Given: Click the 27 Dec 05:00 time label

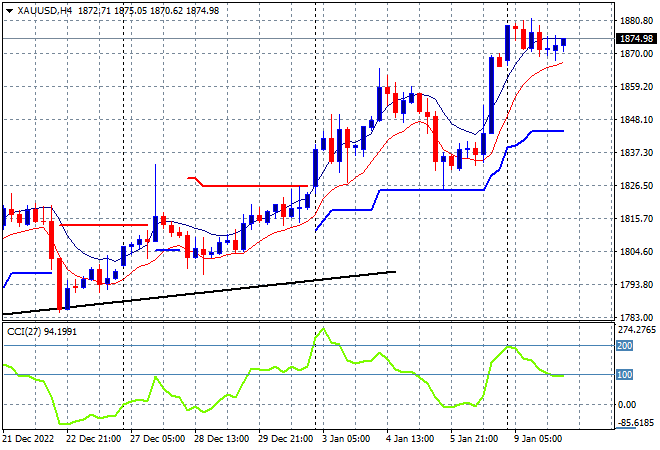Looking at the screenshot, I should (157, 439).
